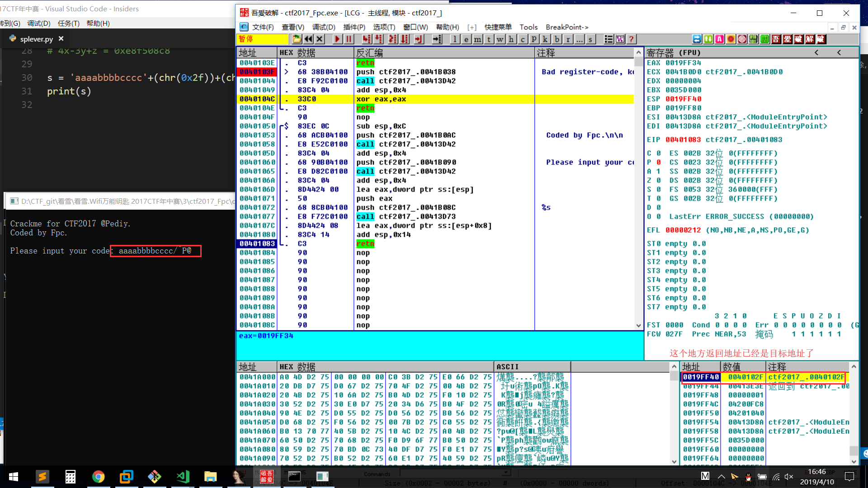Open references window with 'r' button
Viewport: 868px width, 488px height.
(x=568, y=39)
